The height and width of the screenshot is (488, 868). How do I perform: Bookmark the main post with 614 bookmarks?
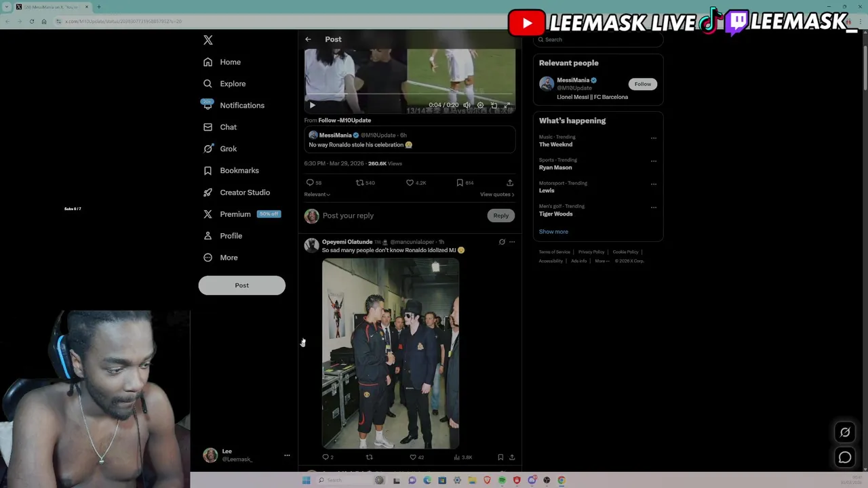point(465,182)
